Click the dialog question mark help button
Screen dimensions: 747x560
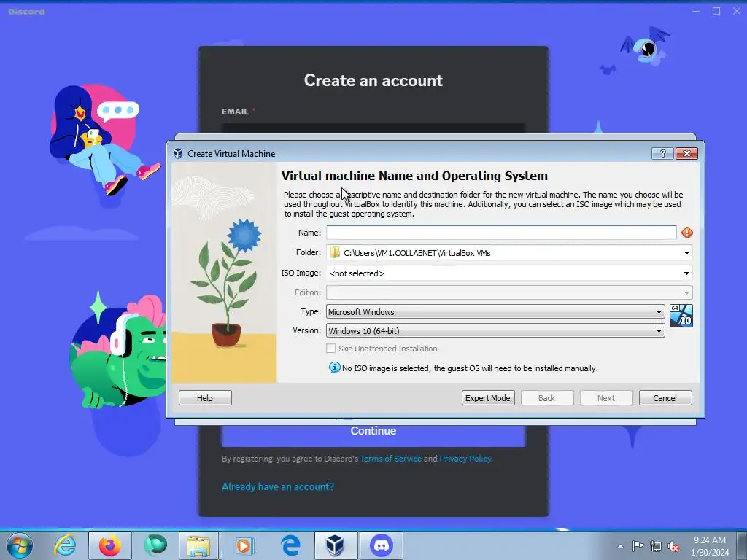[x=662, y=153]
